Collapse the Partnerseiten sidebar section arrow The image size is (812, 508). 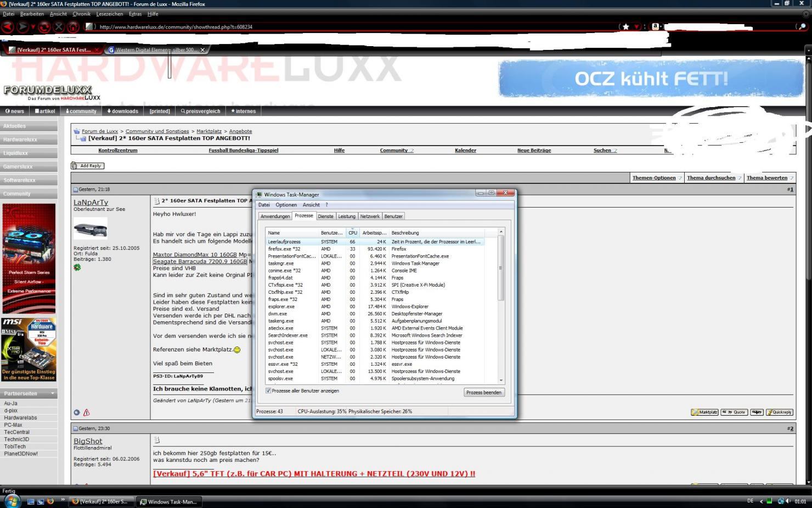click(53, 394)
